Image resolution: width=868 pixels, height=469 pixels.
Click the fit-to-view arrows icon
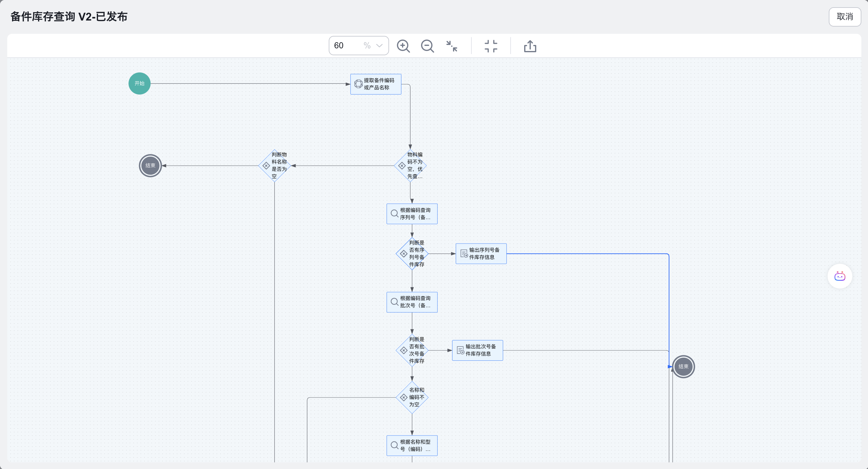point(451,46)
